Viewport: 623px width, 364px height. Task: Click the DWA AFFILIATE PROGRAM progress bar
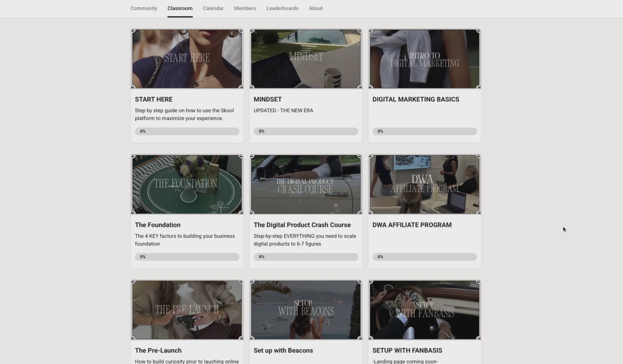424,257
